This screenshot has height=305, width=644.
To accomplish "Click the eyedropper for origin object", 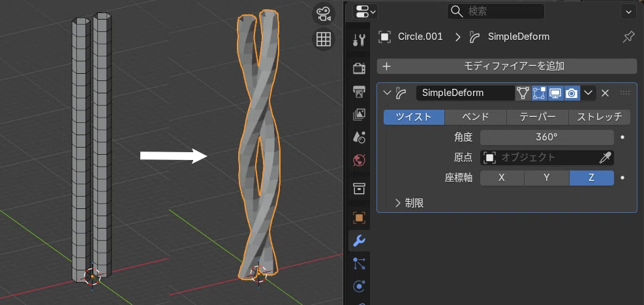I will tap(605, 157).
